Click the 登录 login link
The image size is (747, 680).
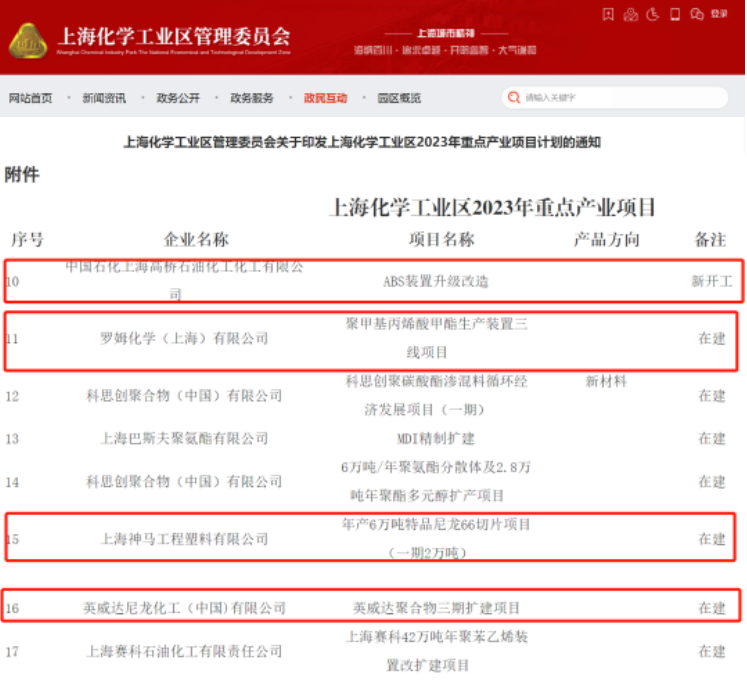click(719, 15)
